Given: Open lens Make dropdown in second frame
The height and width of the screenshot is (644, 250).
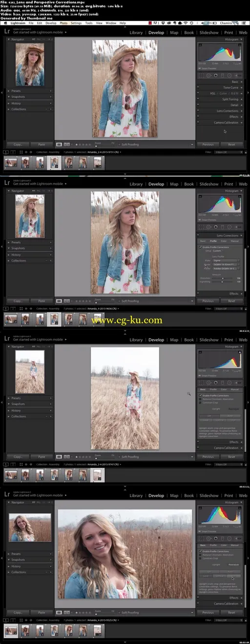Looking at the screenshot, I should coord(226,261).
